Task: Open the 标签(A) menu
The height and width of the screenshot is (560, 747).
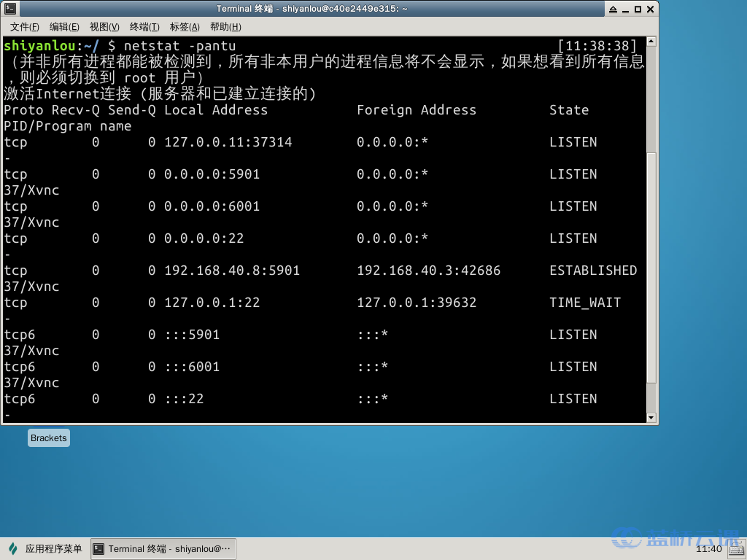Action: pos(185,27)
